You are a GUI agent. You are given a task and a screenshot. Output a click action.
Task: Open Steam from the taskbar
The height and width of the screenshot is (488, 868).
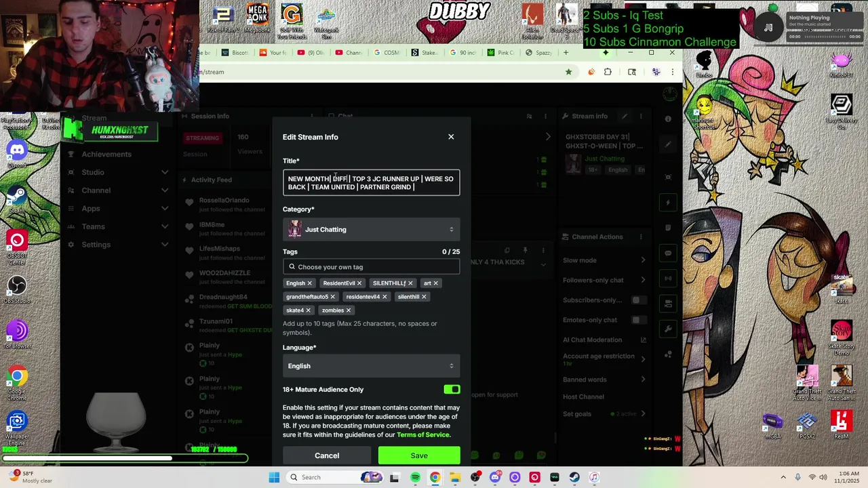(x=574, y=477)
